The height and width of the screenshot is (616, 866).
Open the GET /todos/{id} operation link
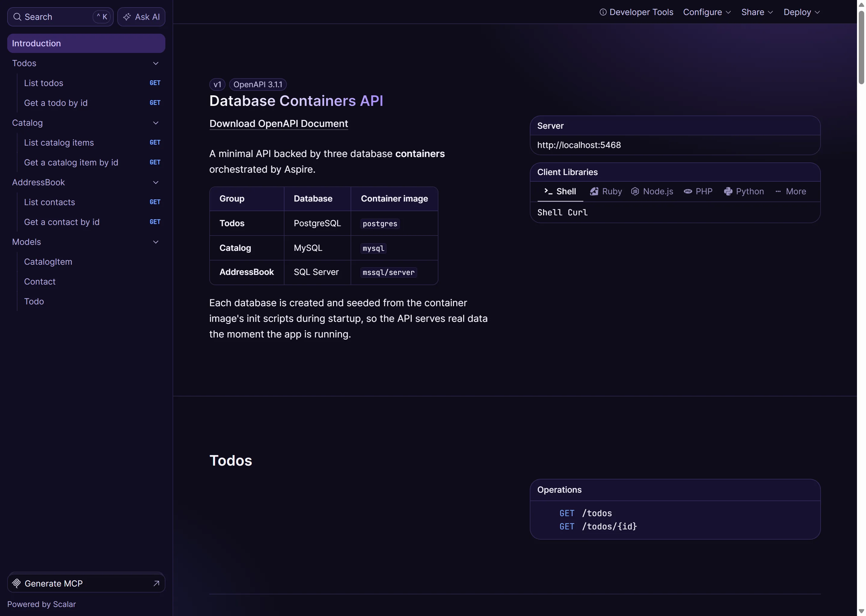pos(598,526)
